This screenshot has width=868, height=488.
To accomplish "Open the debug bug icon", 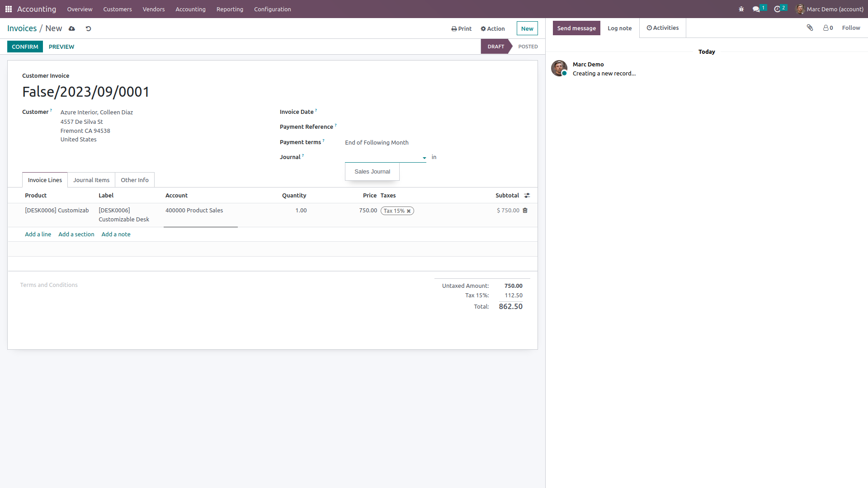I will tap(741, 9).
